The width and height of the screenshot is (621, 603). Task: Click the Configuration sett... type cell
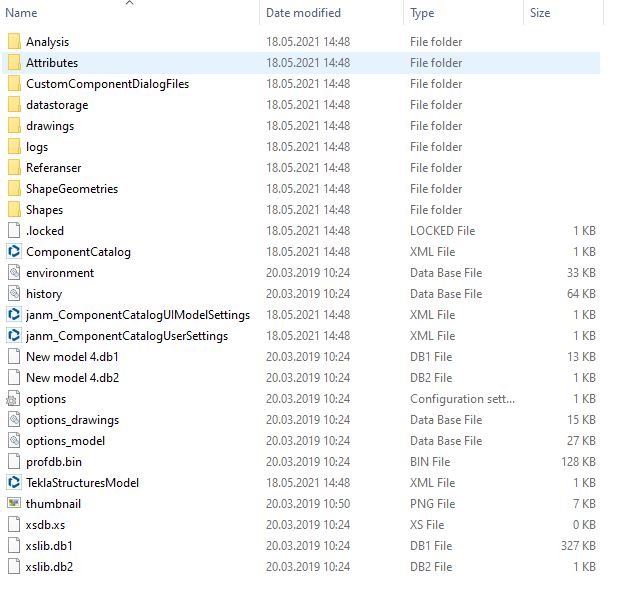coord(463,399)
